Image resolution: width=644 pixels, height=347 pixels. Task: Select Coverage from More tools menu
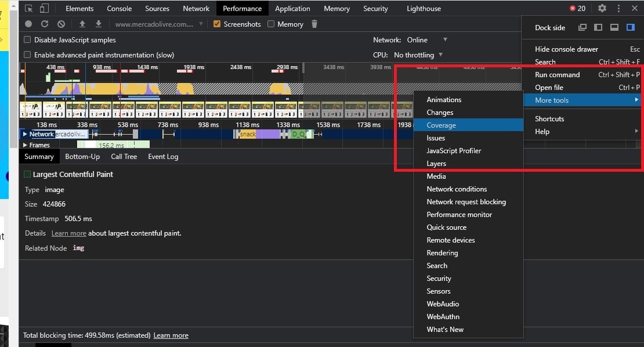point(441,125)
